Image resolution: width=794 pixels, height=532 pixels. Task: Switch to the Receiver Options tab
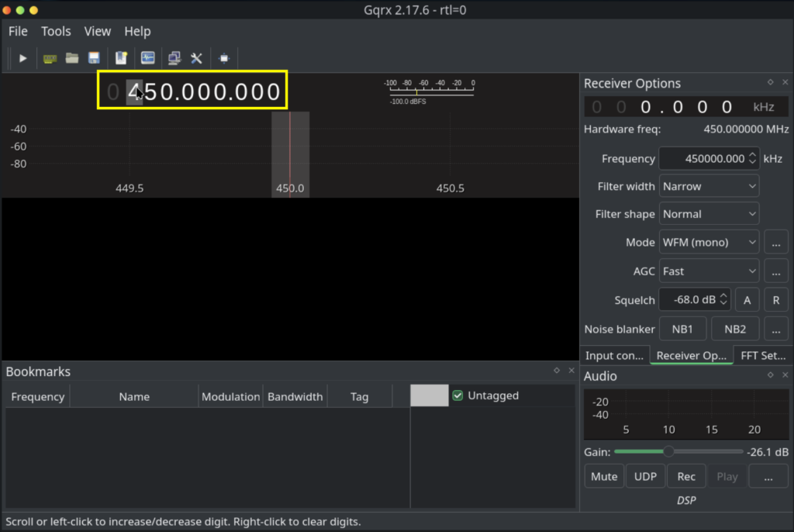[691, 356]
